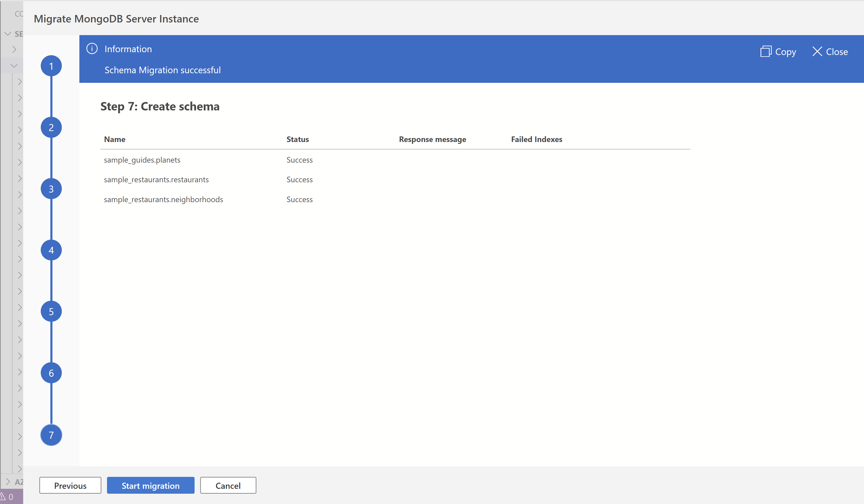Sort by the Name column header
This screenshot has width=864, height=504.
tap(114, 139)
